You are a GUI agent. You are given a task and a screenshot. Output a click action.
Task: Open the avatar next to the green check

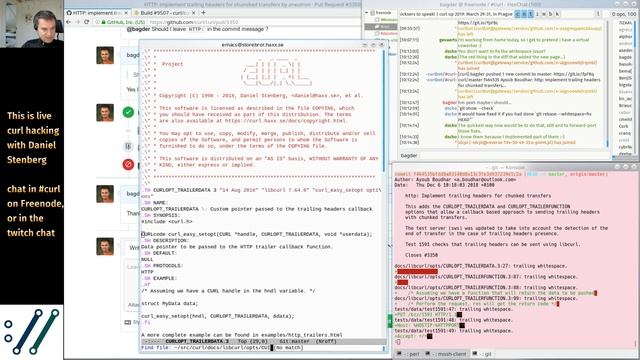coord(105,113)
